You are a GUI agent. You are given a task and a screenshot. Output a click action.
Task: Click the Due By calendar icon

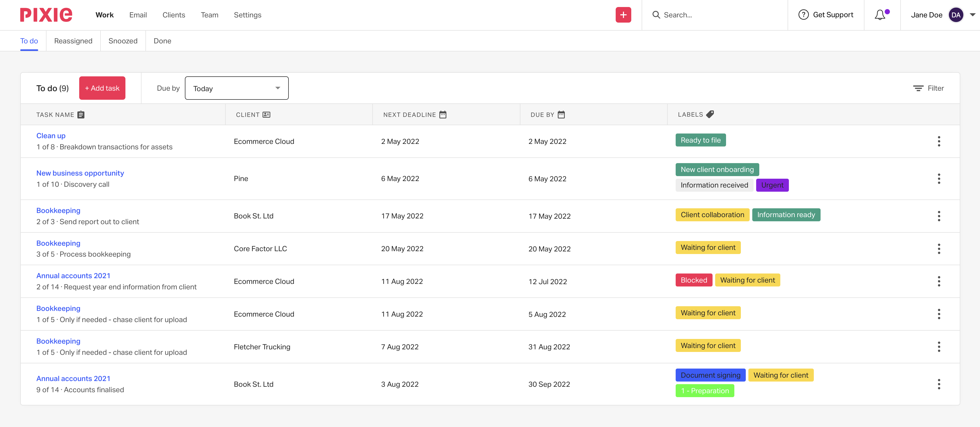click(561, 115)
